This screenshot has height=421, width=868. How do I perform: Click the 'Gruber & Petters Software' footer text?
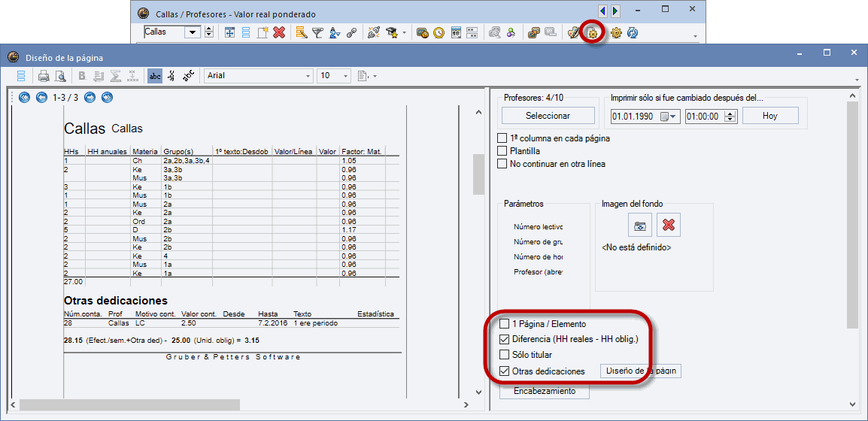(x=233, y=357)
